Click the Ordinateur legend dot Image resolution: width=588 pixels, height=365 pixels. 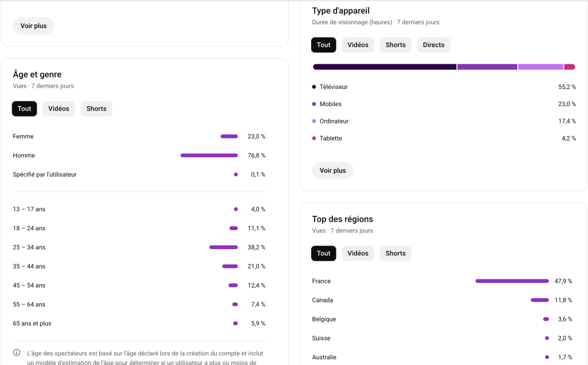(x=314, y=122)
